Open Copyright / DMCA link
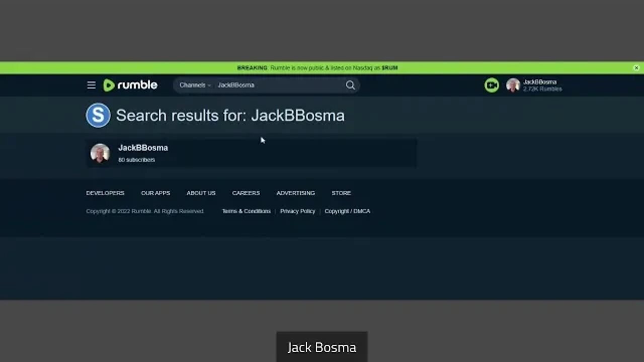This screenshot has height=362, width=644. [347, 211]
